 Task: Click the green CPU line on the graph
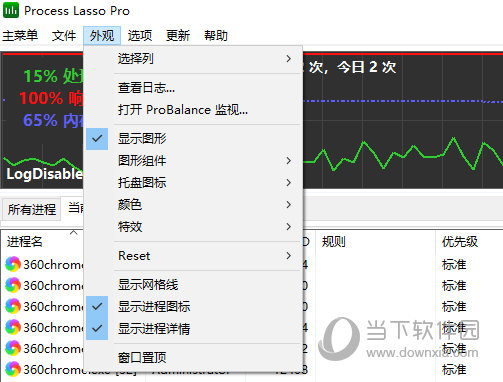403,154
